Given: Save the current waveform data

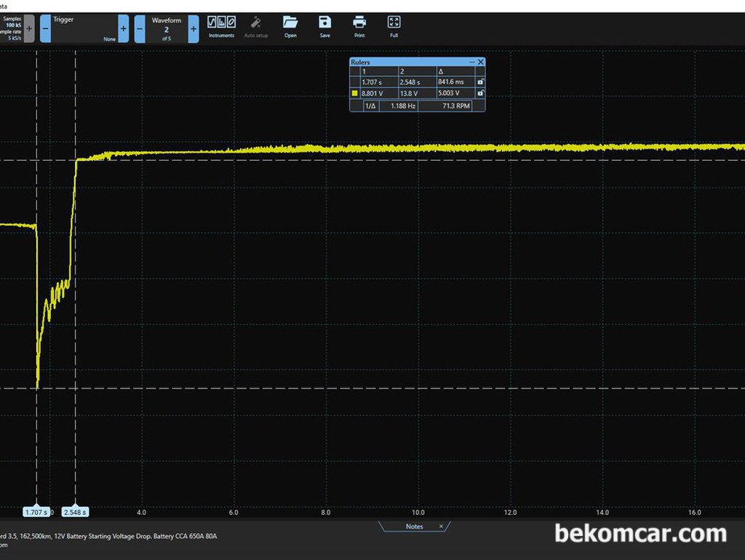Looking at the screenshot, I should coord(325,27).
